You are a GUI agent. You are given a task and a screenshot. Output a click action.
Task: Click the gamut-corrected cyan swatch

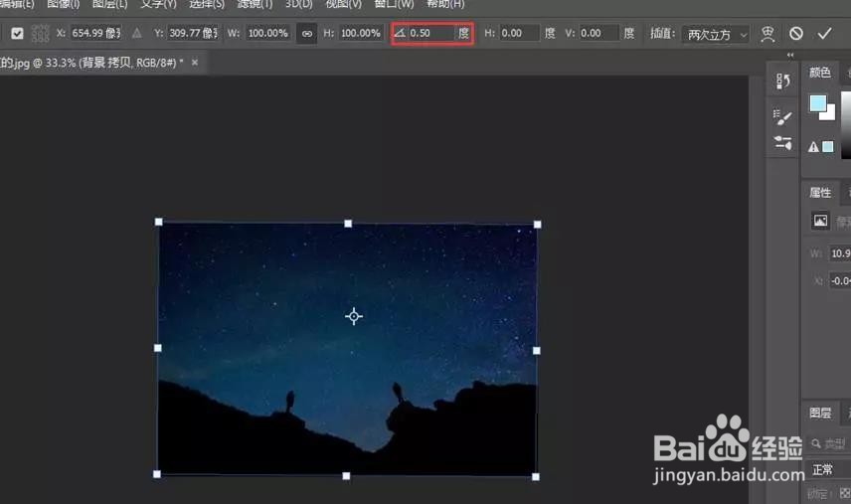click(x=828, y=146)
